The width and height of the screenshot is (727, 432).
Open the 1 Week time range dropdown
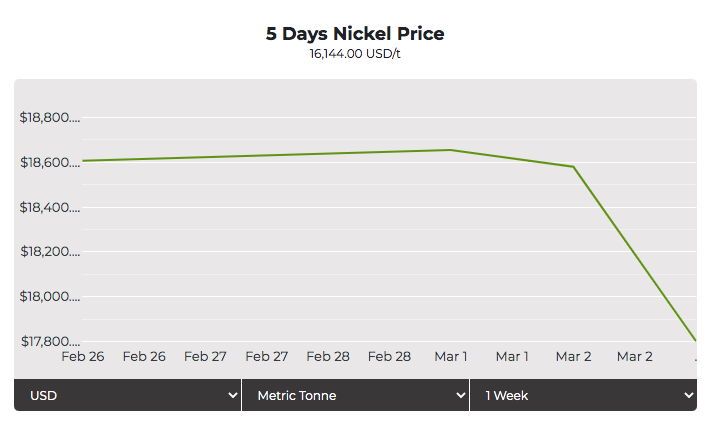pyautogui.click(x=583, y=395)
